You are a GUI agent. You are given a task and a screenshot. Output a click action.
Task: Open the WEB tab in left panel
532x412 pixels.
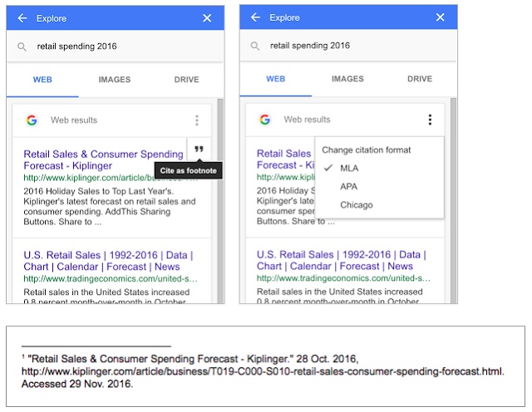click(42, 80)
